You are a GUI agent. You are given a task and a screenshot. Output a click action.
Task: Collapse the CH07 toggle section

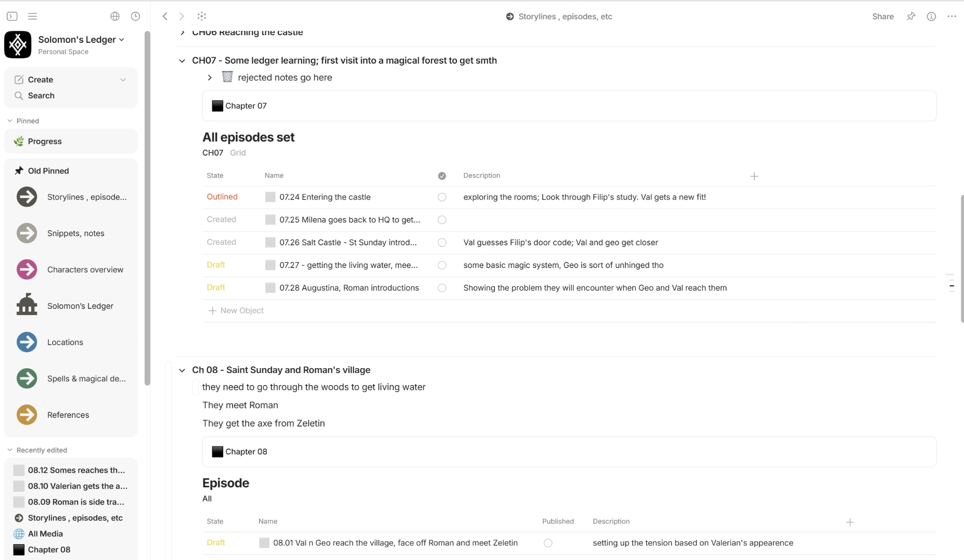coord(182,61)
